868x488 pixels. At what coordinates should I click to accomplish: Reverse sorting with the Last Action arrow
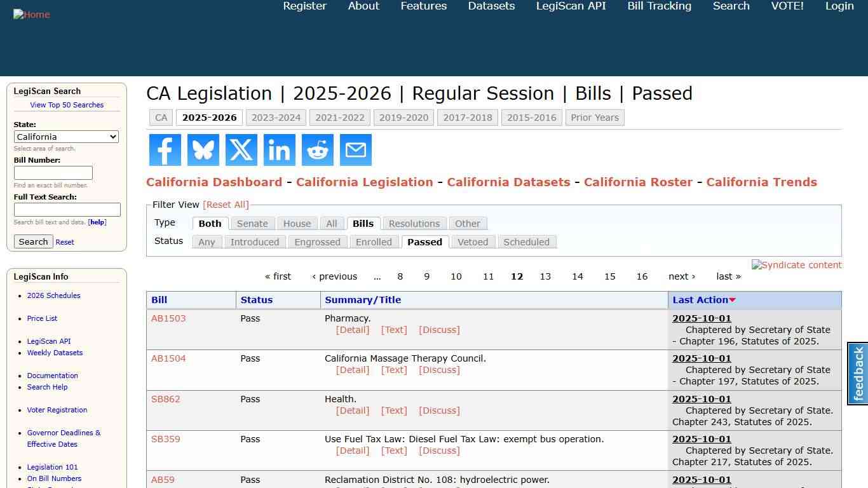pyautogui.click(x=731, y=300)
